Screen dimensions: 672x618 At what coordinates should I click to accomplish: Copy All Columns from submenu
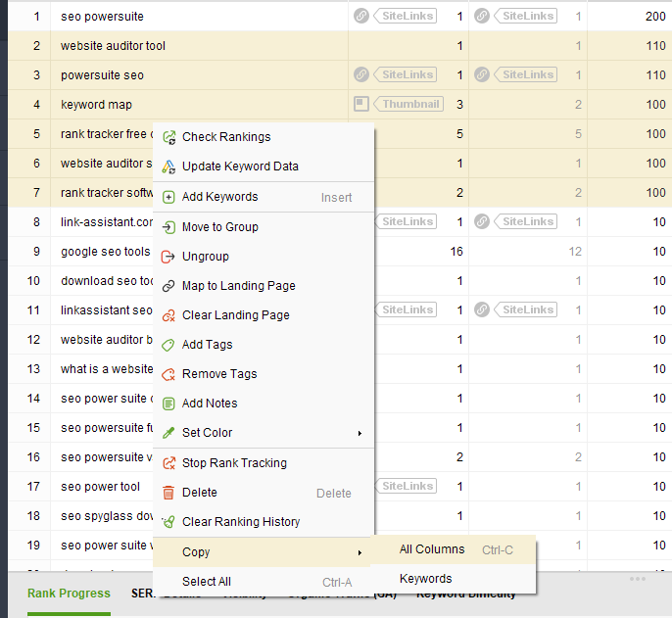pyautogui.click(x=453, y=549)
